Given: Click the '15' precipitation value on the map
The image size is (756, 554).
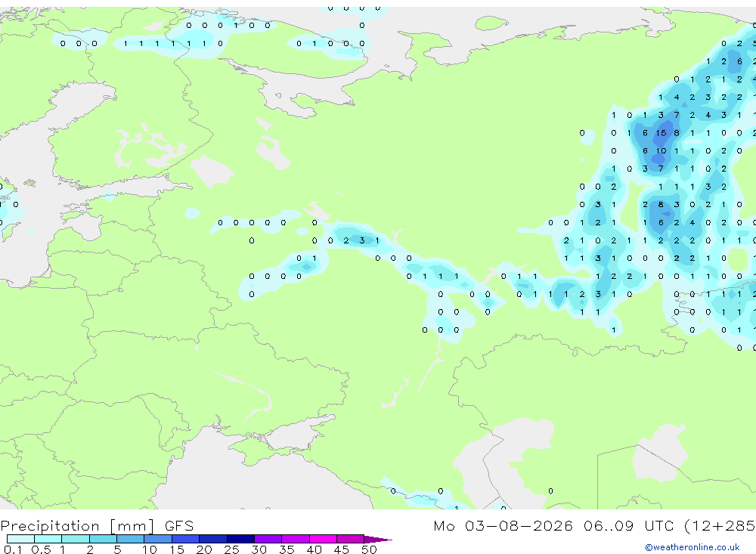Looking at the screenshot, I should [661, 133].
